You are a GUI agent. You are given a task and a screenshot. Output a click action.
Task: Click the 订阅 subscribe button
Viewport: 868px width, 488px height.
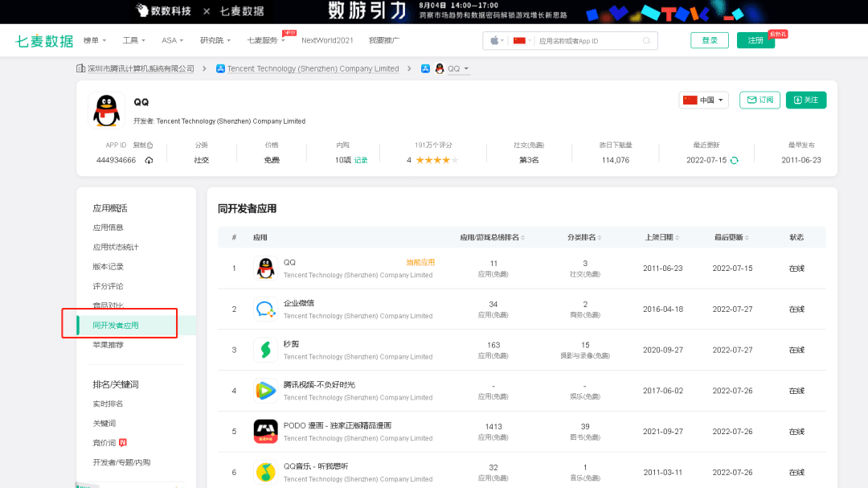click(x=759, y=100)
